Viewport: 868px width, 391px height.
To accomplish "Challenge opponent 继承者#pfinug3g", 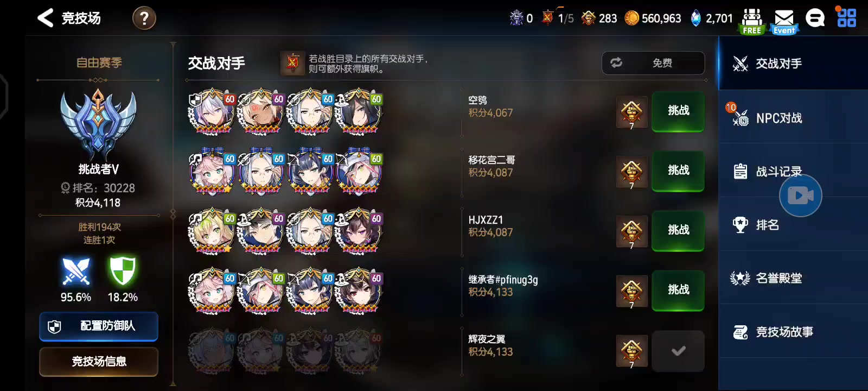I will coord(678,291).
